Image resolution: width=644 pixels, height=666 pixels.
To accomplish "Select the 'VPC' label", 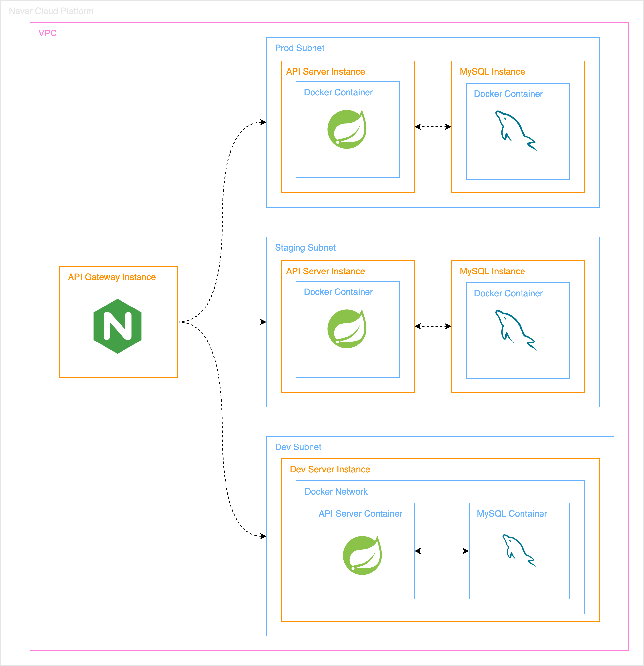I will pos(47,33).
